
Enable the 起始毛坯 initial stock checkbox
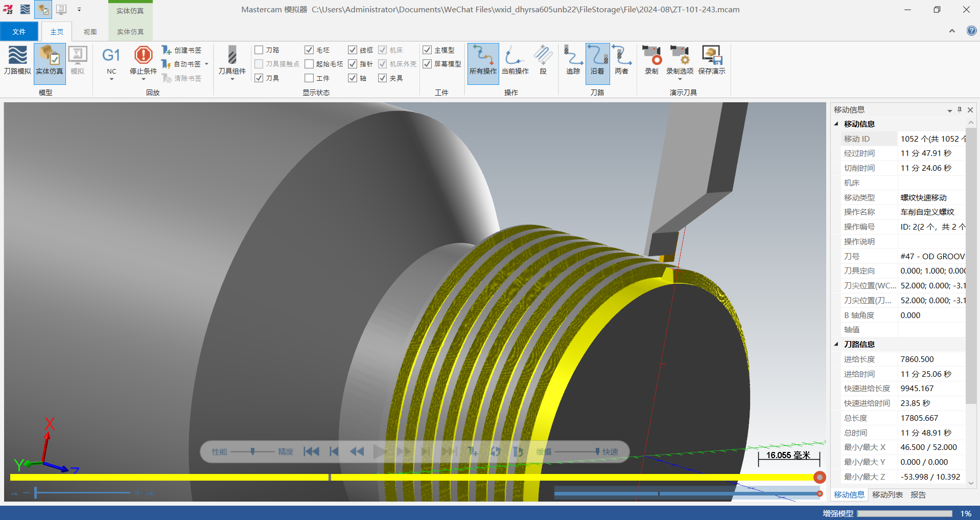[x=309, y=64]
